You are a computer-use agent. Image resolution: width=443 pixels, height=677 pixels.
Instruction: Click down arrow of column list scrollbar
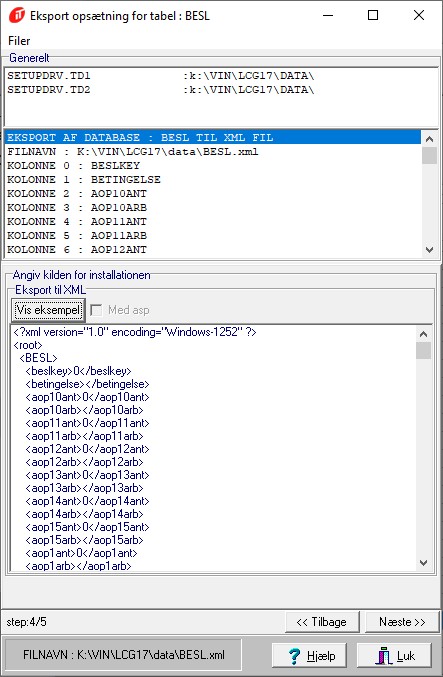(x=429, y=250)
